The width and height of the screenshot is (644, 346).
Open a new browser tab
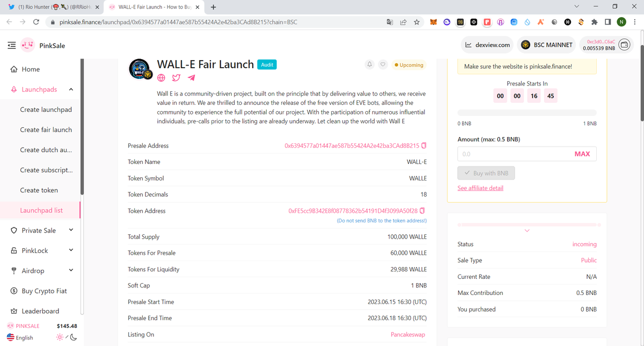coord(214,7)
